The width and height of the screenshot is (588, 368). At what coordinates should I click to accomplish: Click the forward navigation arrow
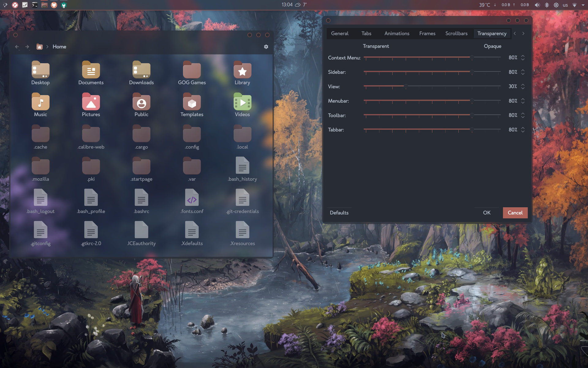[27, 47]
